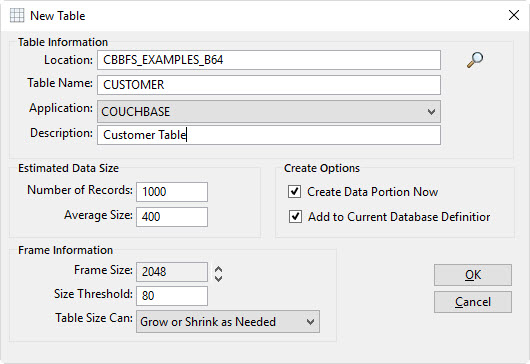Cancel the New Table dialog
530x364 pixels.
(473, 302)
